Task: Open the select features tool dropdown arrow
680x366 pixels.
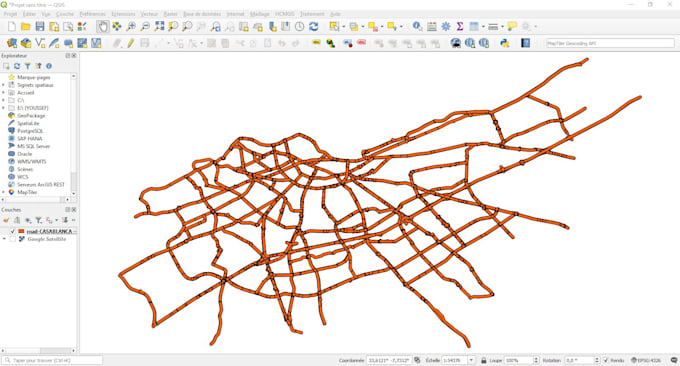Action: click(343, 27)
